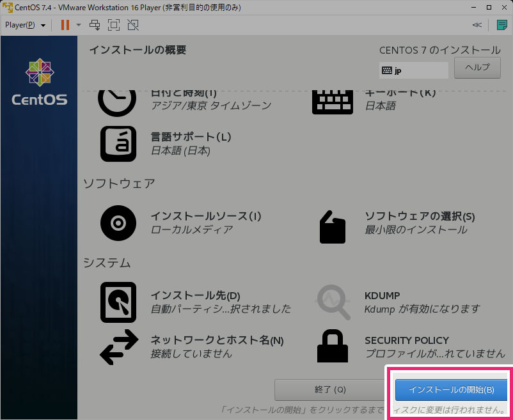Select the jp keyboard layout indicator
Screen dimensions: 513x420
click(414, 70)
